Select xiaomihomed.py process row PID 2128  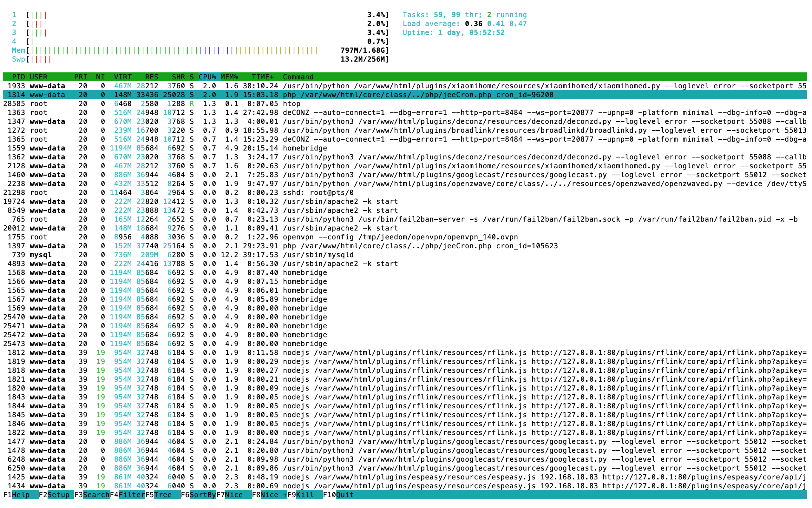pos(405,166)
